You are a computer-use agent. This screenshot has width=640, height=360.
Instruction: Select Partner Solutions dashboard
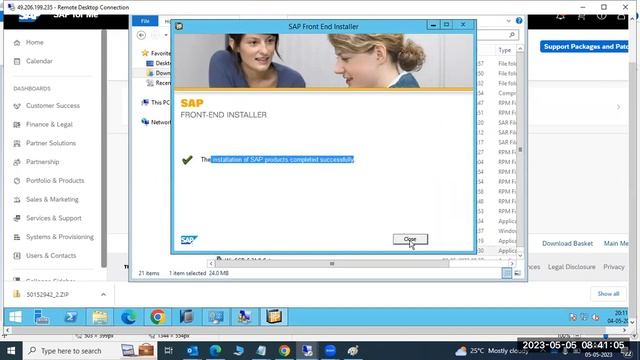pos(51,143)
